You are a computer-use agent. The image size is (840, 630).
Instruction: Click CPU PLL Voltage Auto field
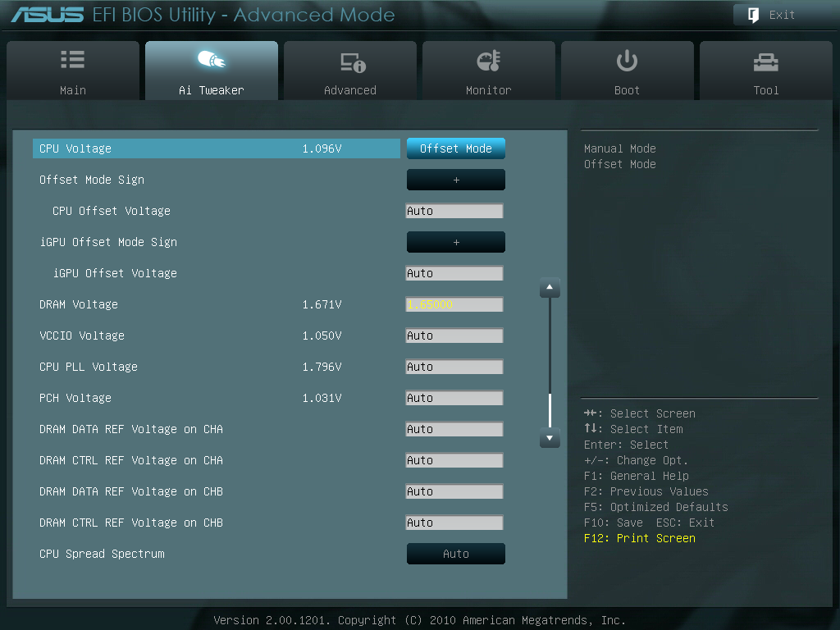[454, 367]
